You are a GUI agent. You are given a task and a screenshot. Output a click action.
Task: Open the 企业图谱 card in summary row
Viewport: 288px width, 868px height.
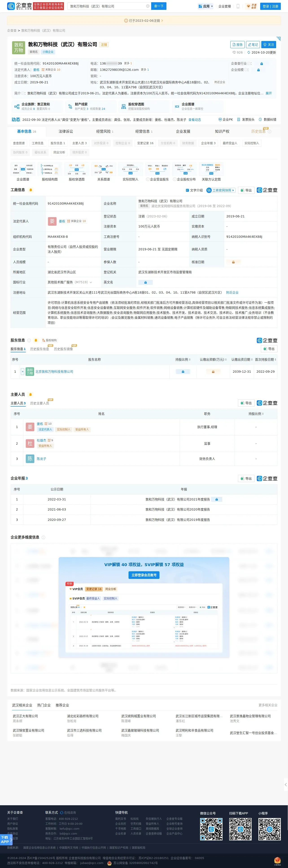pyautogui.click(x=197, y=106)
